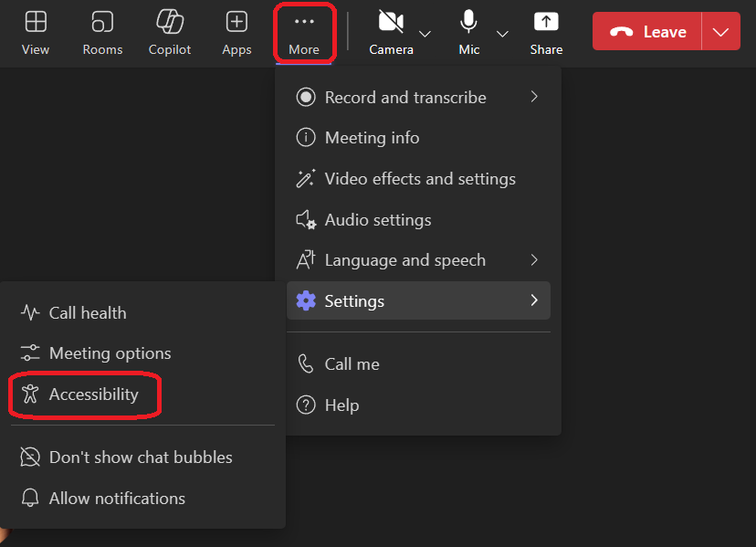Open Help

[x=342, y=405]
